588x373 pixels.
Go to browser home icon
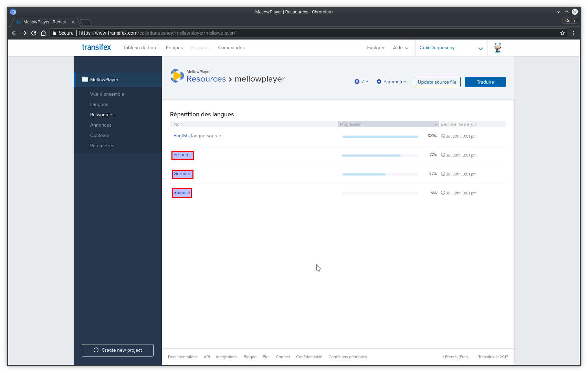pos(43,33)
